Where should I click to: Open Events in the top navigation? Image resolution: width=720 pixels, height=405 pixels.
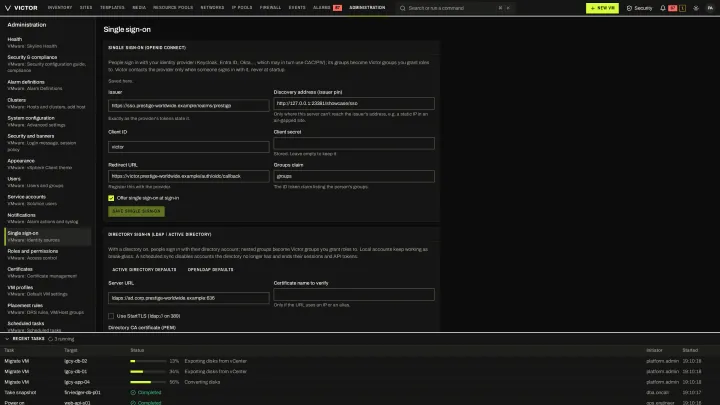click(x=297, y=8)
